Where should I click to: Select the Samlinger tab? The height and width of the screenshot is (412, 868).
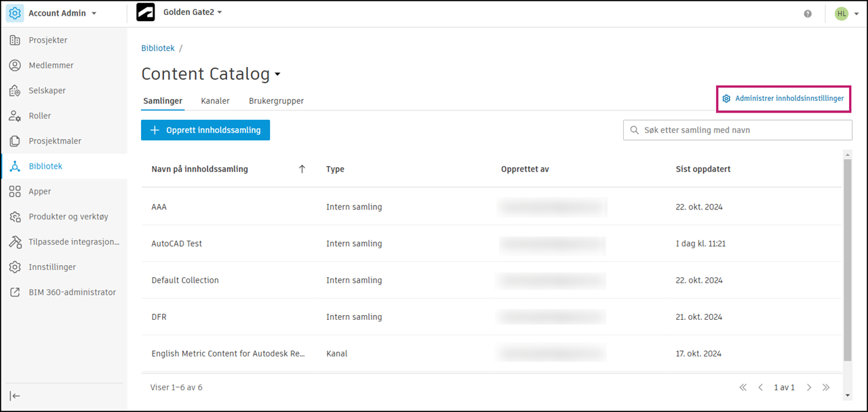(x=163, y=101)
